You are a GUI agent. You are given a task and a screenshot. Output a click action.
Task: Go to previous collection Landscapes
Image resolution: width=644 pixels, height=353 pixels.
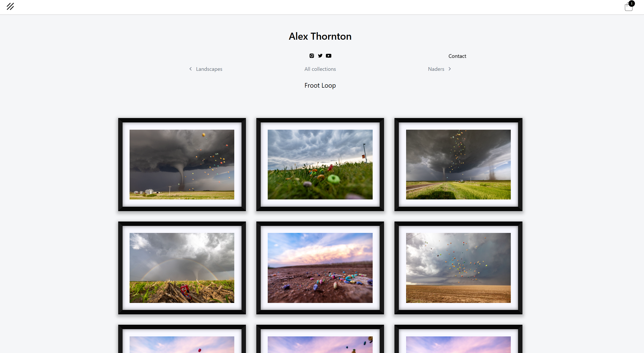coord(209,69)
